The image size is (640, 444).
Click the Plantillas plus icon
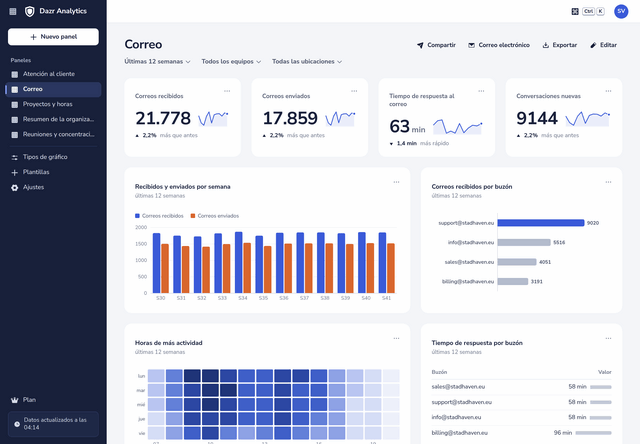(15, 172)
